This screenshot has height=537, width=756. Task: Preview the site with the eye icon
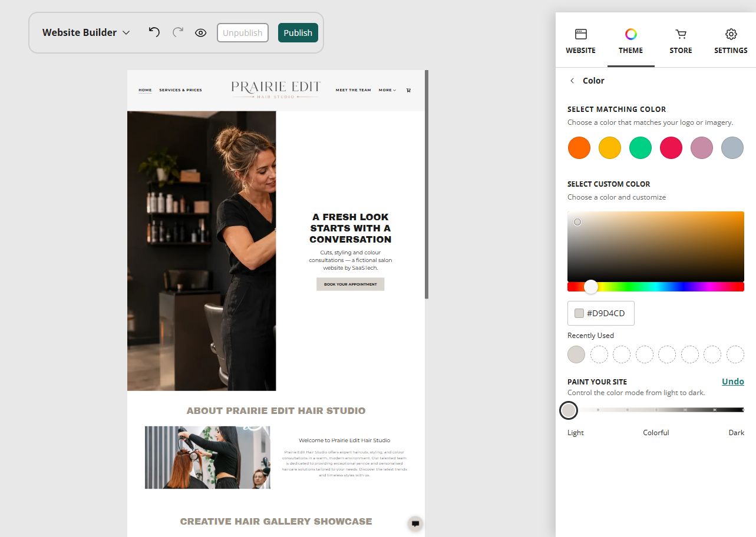point(201,33)
